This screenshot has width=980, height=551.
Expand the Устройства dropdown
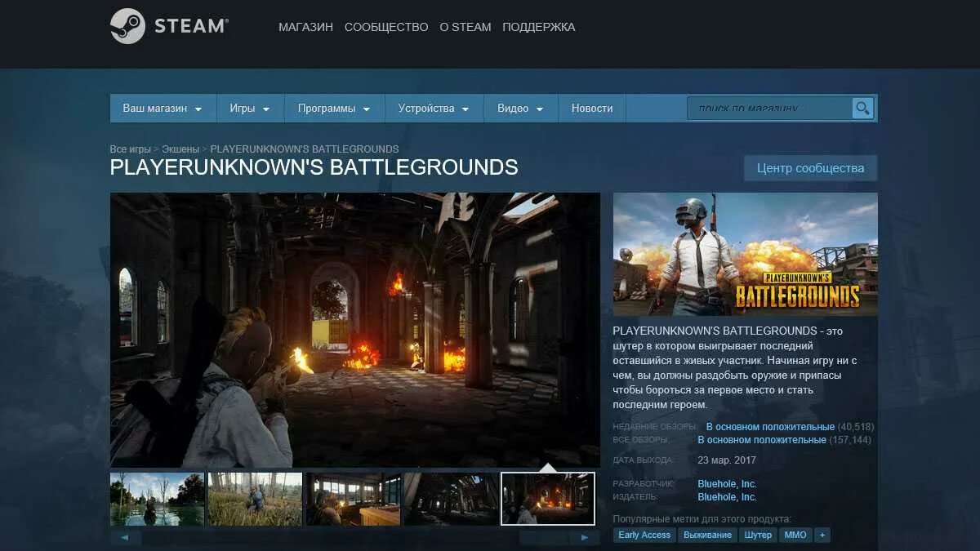click(434, 108)
